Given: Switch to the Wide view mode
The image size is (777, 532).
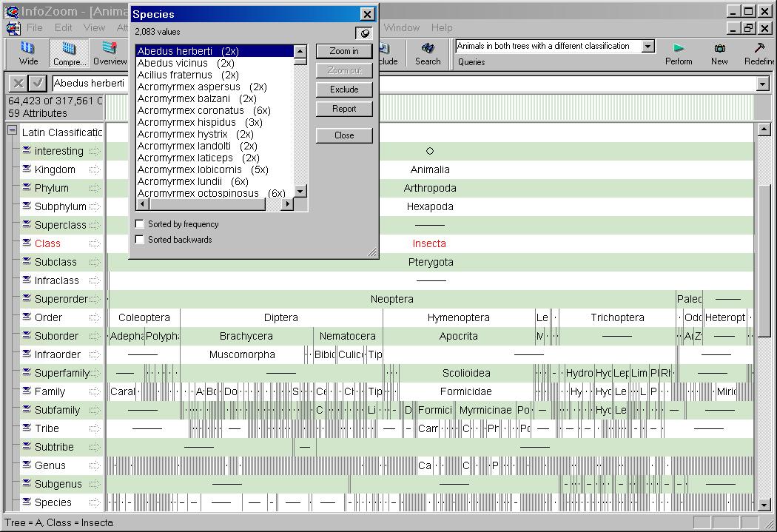Looking at the screenshot, I should [x=28, y=53].
